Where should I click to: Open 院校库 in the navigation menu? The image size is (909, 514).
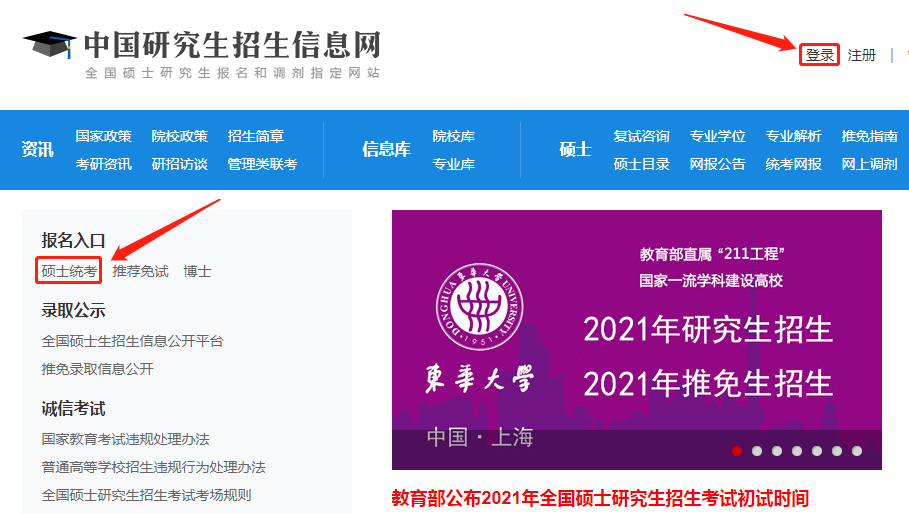coord(453,136)
